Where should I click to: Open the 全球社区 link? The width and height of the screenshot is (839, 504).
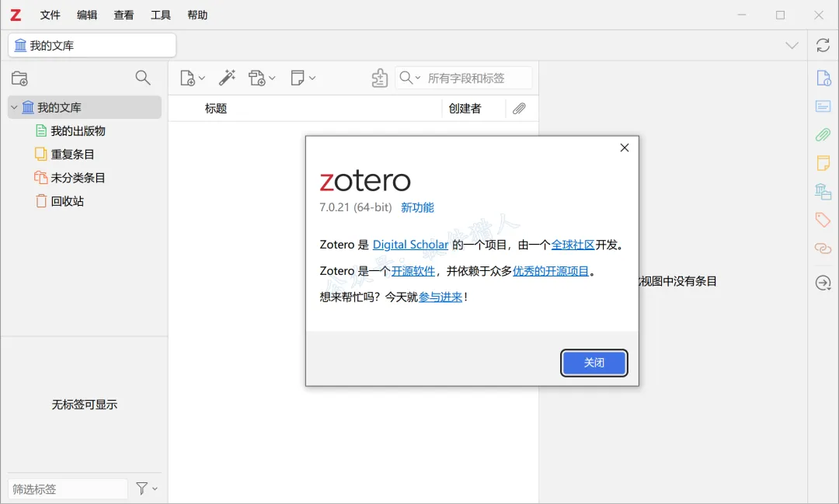[573, 245]
